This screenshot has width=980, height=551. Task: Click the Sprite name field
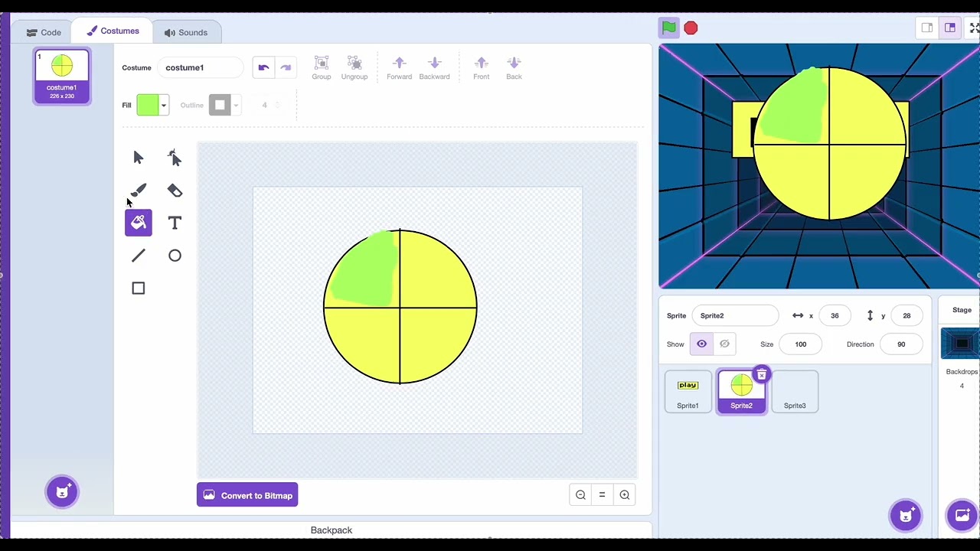pyautogui.click(x=735, y=315)
